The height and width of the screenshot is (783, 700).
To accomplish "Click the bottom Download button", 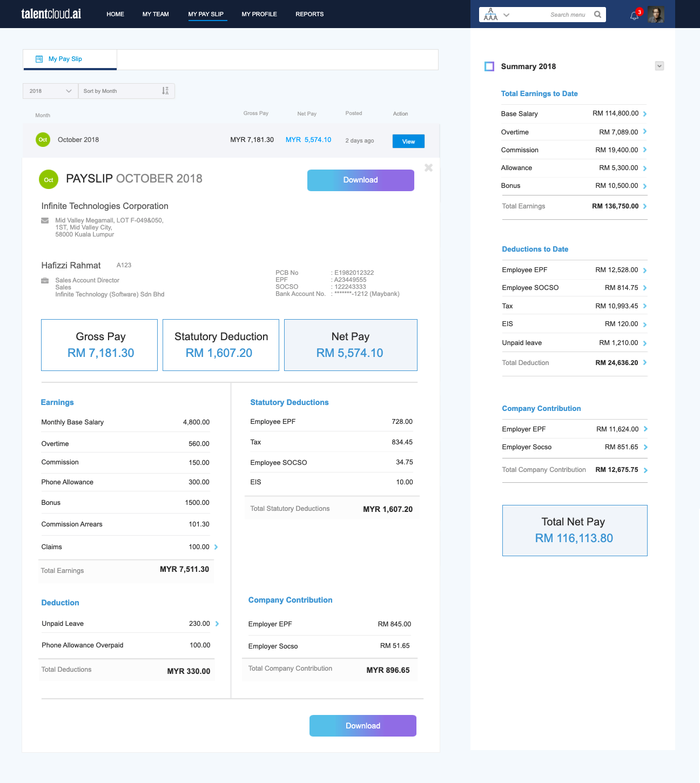I will coord(363,726).
